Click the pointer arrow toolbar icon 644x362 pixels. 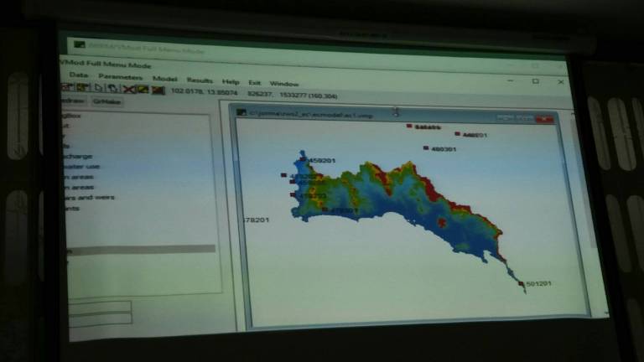(x=96, y=88)
